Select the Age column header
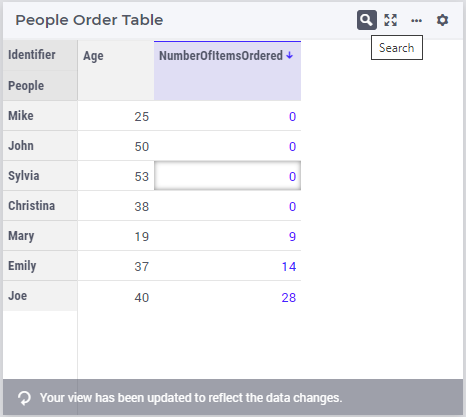Image resolution: width=466 pixels, height=417 pixels. point(116,71)
